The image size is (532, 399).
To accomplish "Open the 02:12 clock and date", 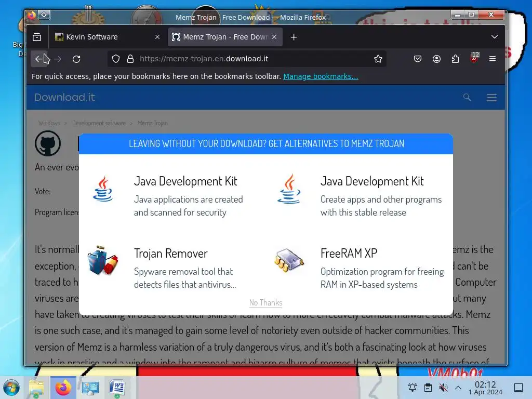I will point(485,388).
